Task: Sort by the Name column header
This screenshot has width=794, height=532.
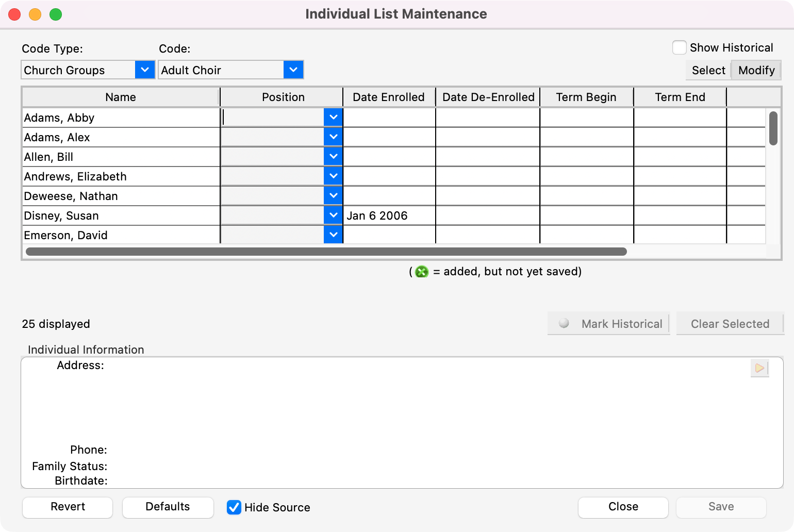Action: [x=121, y=97]
